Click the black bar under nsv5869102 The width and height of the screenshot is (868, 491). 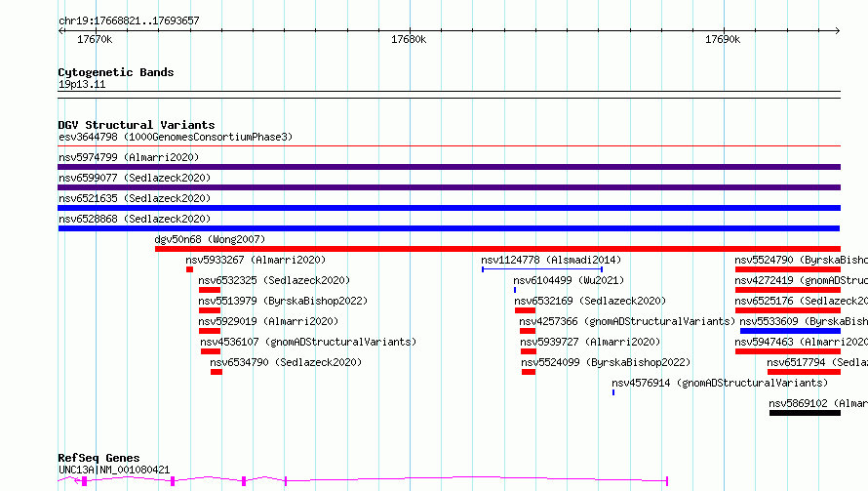[x=805, y=413]
